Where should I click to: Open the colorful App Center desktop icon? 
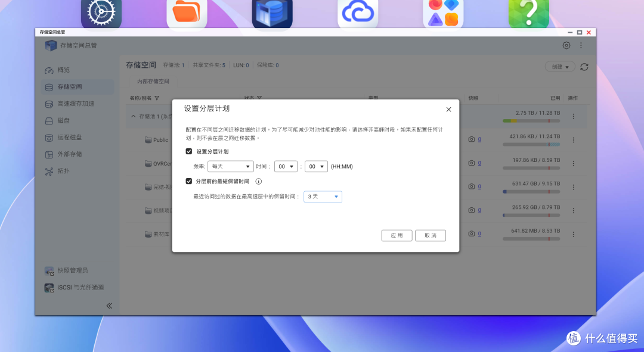pos(443,14)
